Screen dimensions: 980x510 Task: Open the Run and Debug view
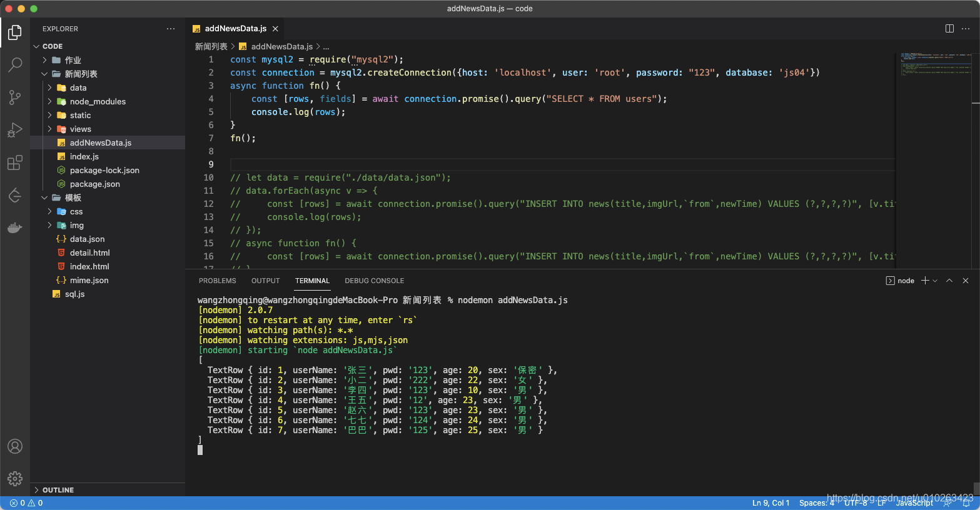[x=15, y=130]
